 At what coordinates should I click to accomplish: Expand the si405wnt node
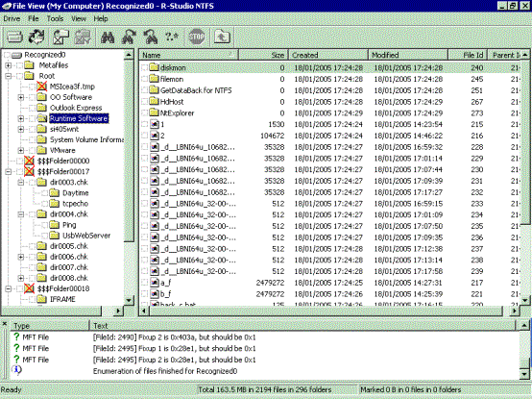[x=21, y=129]
